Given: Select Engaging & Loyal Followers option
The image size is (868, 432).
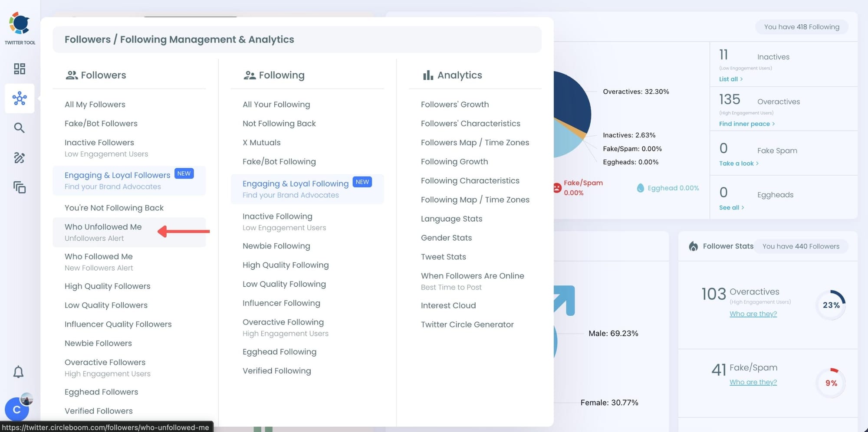Looking at the screenshot, I should [x=117, y=175].
